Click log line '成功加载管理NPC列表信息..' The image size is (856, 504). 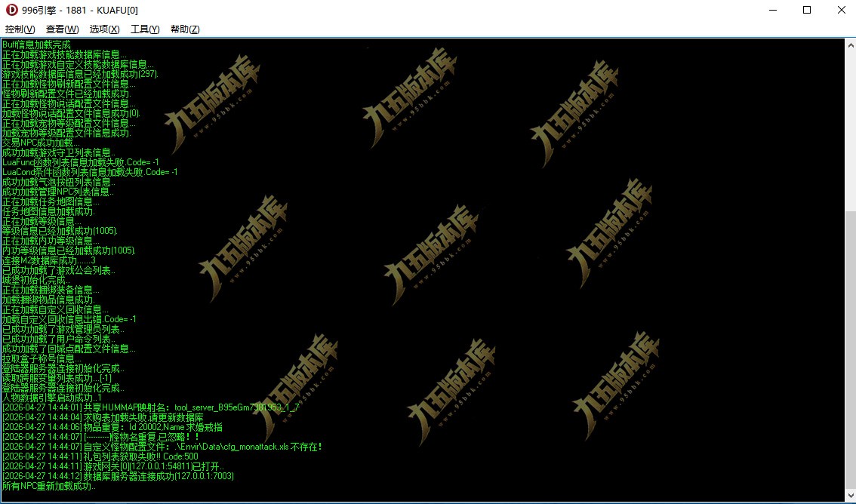click(x=58, y=192)
